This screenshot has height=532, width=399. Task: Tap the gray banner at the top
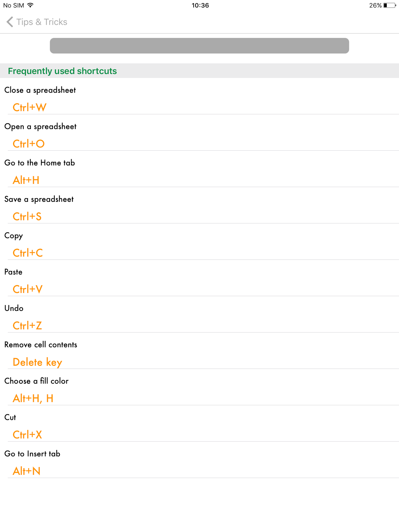click(x=199, y=46)
